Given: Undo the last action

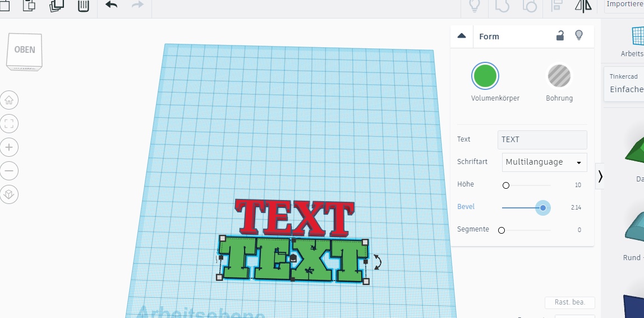Looking at the screenshot, I should pos(111,4).
